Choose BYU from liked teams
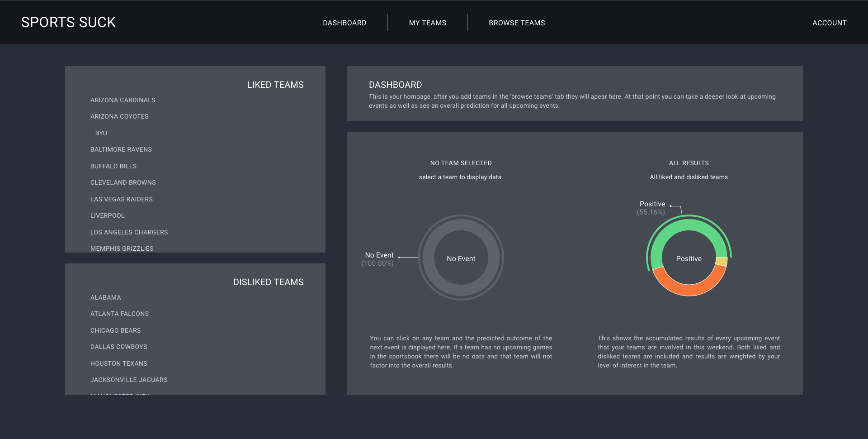The width and height of the screenshot is (868, 439). tap(101, 133)
